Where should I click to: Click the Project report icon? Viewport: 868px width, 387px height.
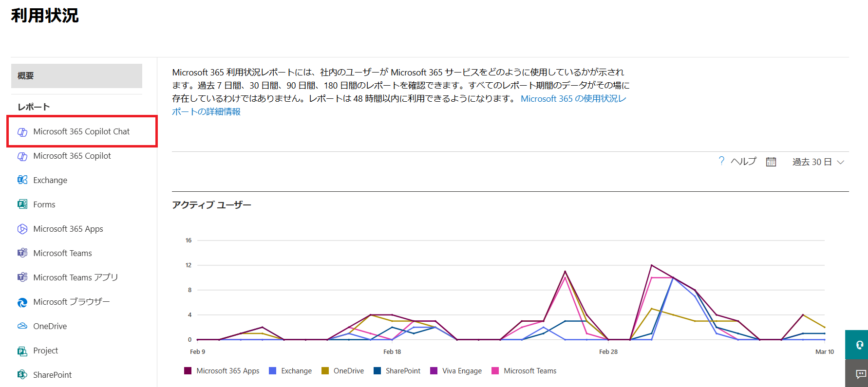coord(22,351)
